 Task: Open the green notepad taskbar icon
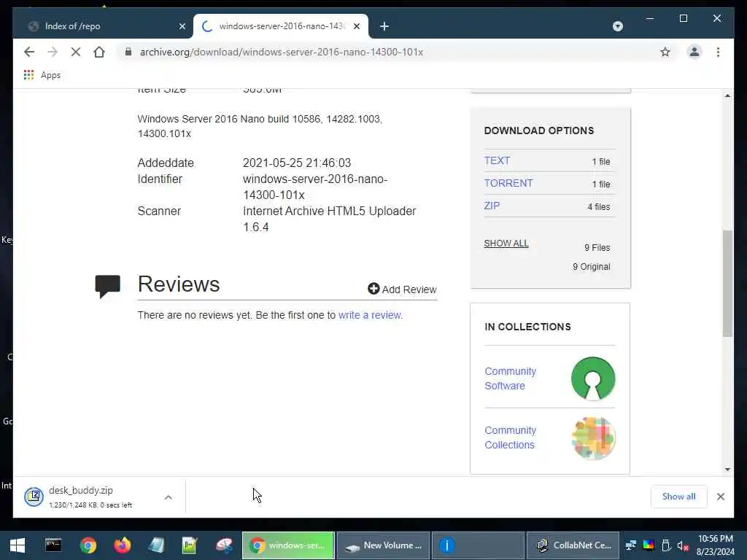(x=190, y=545)
